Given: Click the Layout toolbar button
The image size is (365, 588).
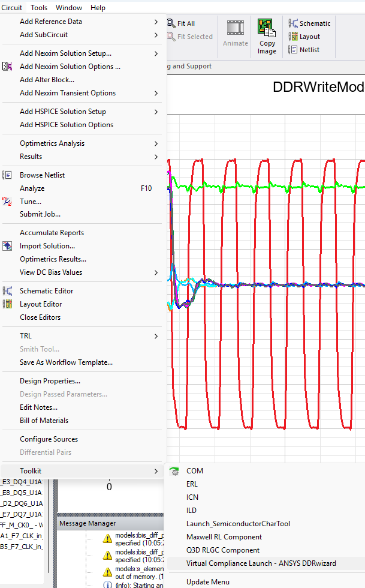Looking at the screenshot, I should tap(304, 37).
